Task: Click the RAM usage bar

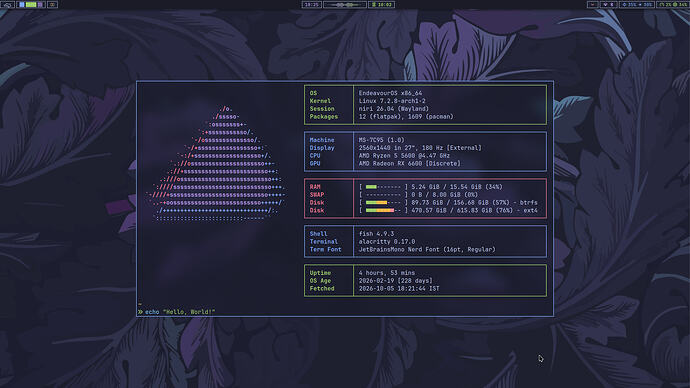Action: (x=383, y=187)
